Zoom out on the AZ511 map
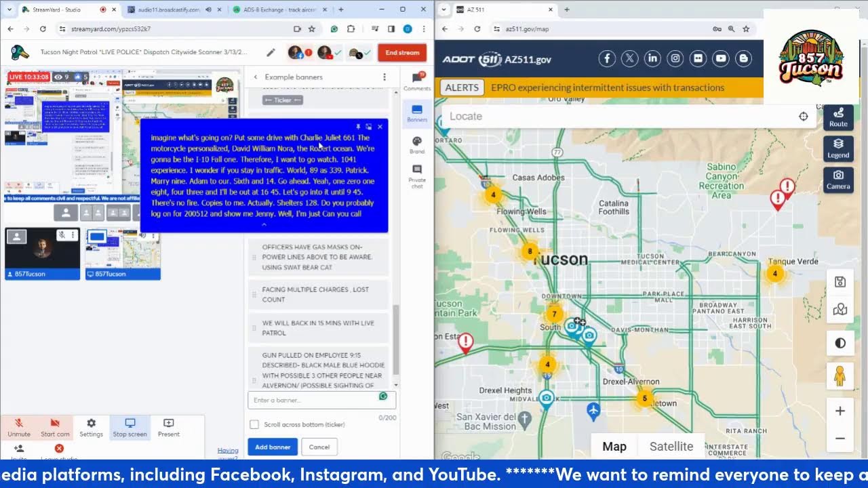868x488 pixels. (x=840, y=439)
